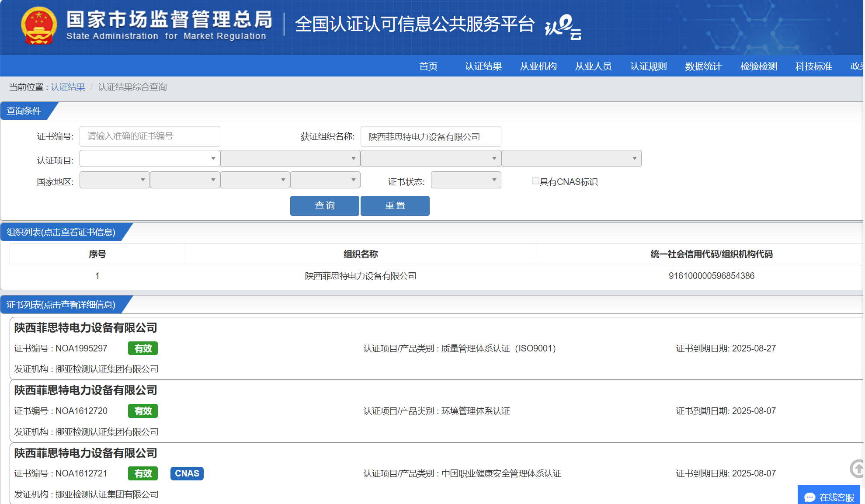The image size is (865, 504).
Task: Open 从业机构 navigation menu
Action: point(538,66)
